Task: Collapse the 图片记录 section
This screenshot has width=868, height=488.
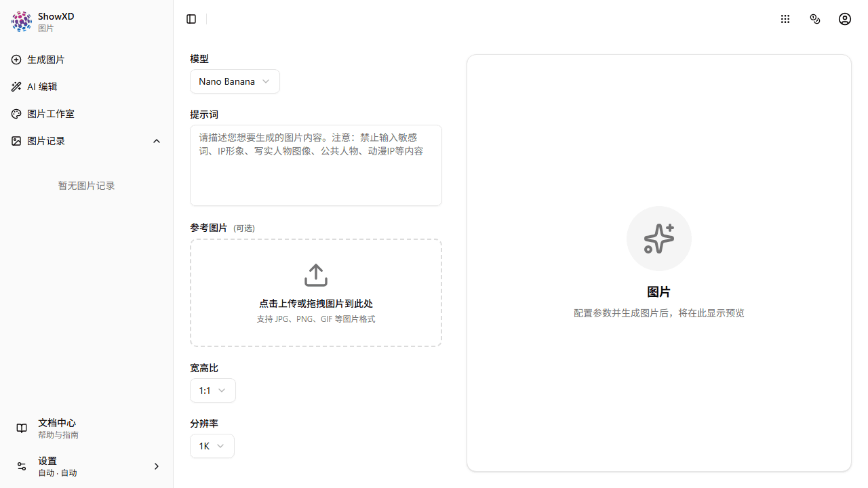Action: coord(157,140)
